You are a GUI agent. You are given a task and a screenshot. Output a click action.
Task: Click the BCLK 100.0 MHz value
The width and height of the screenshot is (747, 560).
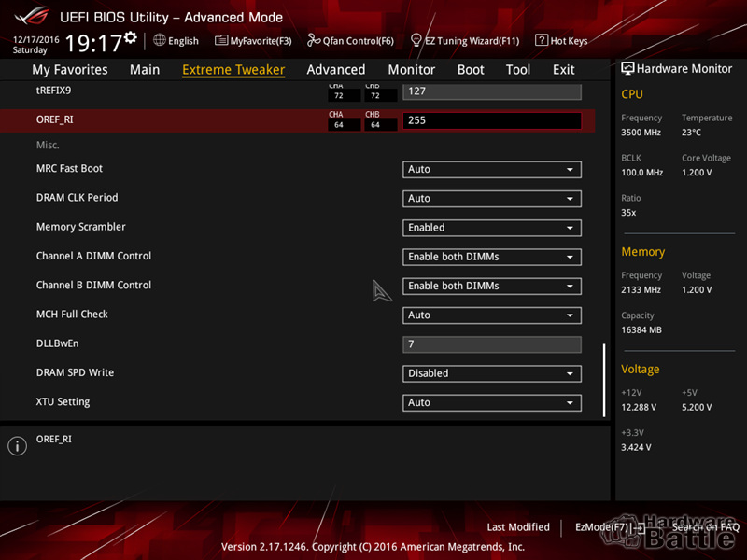(642, 173)
